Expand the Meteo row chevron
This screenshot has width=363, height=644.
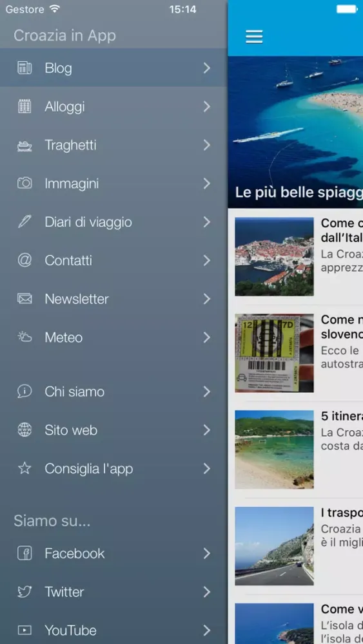[x=207, y=337]
